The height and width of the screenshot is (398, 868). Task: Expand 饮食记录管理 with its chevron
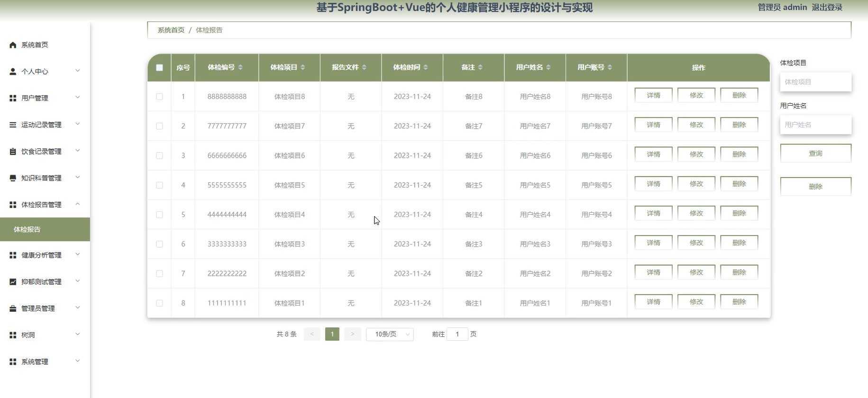click(78, 151)
